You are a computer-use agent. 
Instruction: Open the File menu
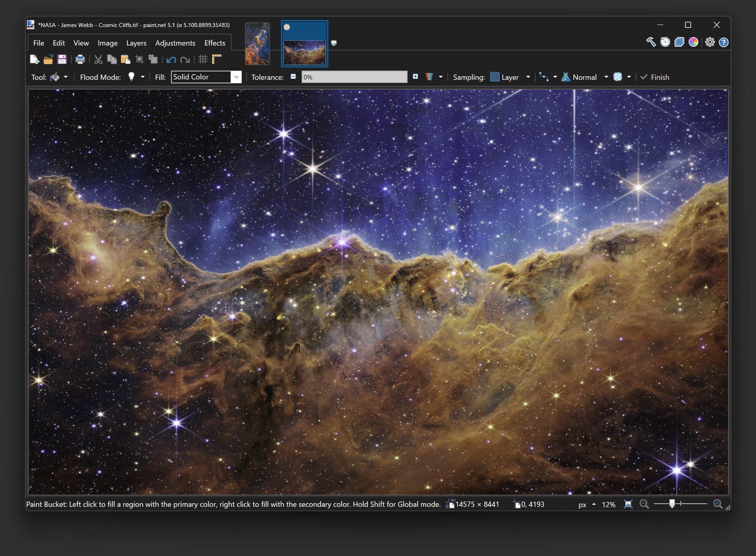39,43
